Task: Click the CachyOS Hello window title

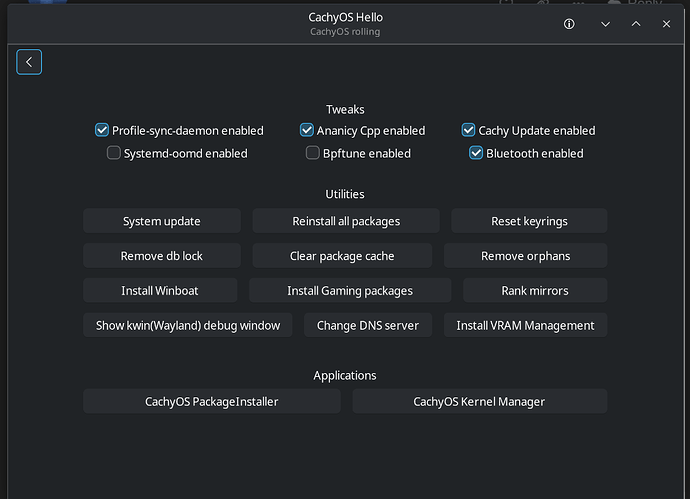Action: click(x=345, y=17)
